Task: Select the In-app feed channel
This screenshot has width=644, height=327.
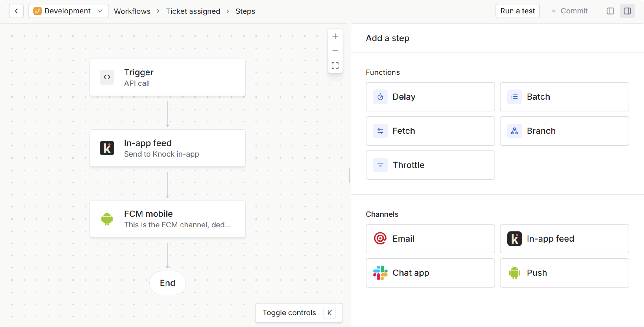Action: tap(564, 239)
